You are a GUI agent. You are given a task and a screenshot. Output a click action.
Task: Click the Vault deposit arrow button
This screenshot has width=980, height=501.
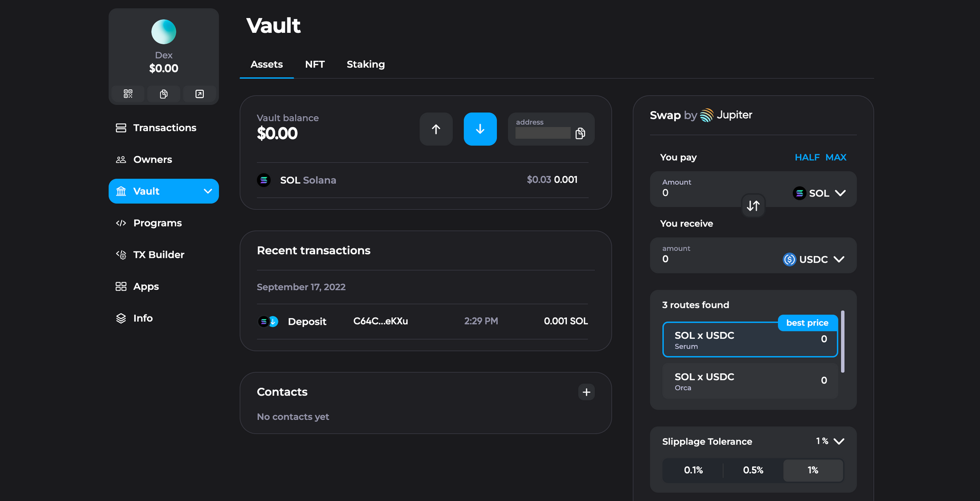click(x=480, y=129)
